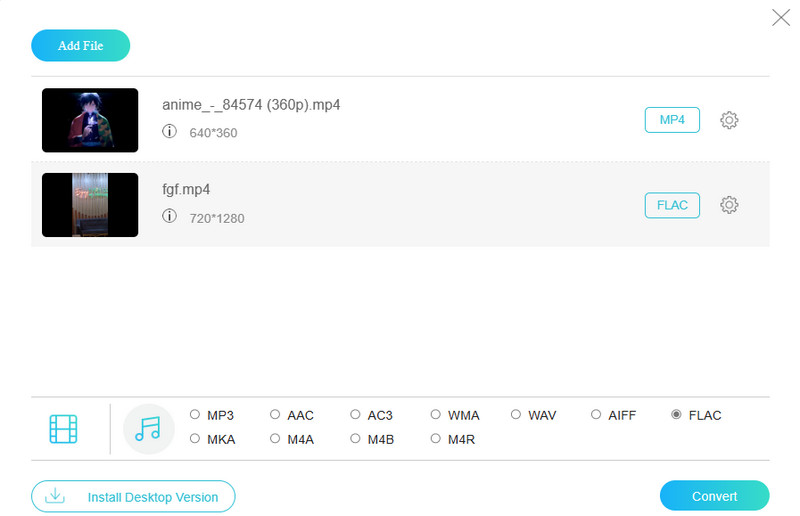Select the audio formats music note icon
Screen dimensions: 800x516
pos(148,429)
